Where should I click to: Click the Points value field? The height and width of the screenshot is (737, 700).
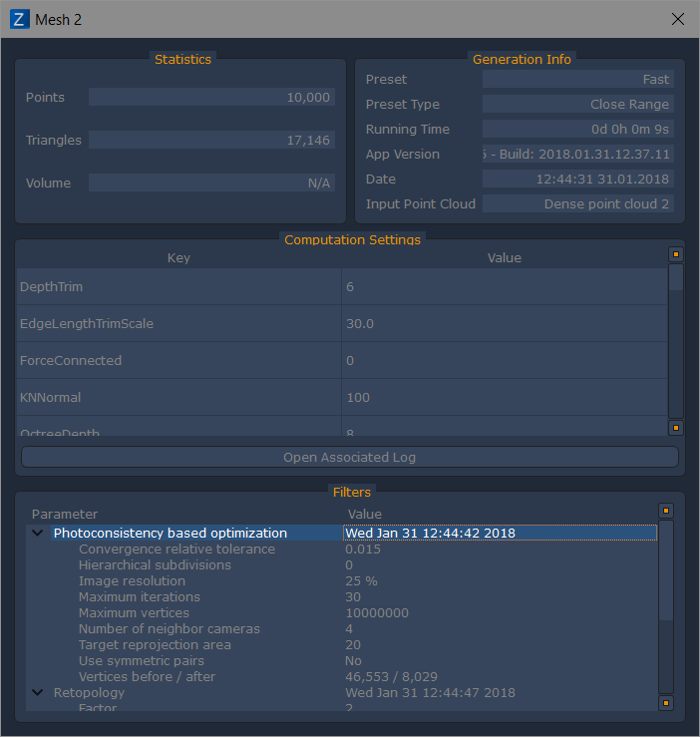point(210,97)
